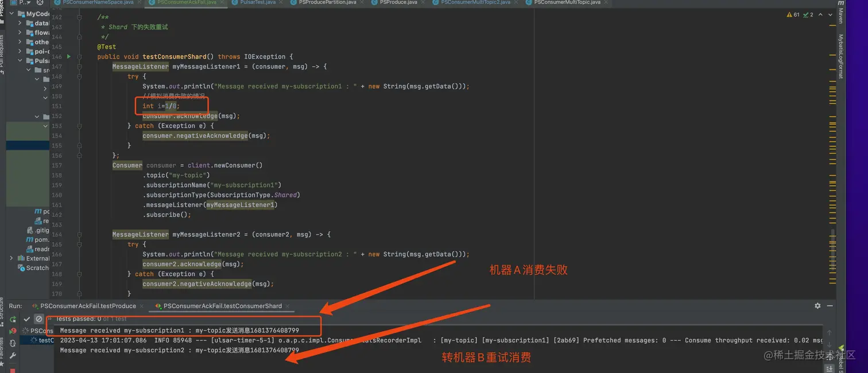This screenshot has height=373, width=868.
Task: Toggle auto-test icon in Run sidebar
Action: pos(13,343)
